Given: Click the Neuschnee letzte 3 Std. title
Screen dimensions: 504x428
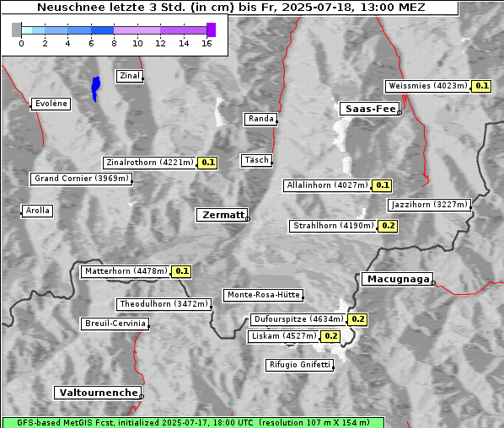Looking at the screenshot, I should click(x=231, y=8).
